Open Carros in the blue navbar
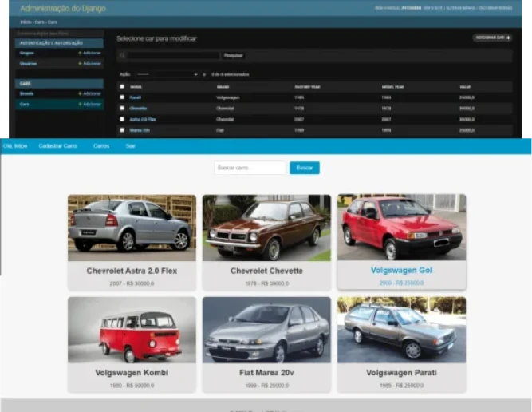Screen dimensions: 532x412 pos(101,145)
